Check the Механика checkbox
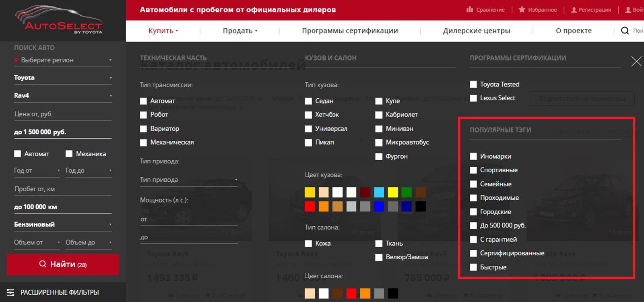Image resolution: width=644 pixels, height=302 pixels. tap(69, 154)
